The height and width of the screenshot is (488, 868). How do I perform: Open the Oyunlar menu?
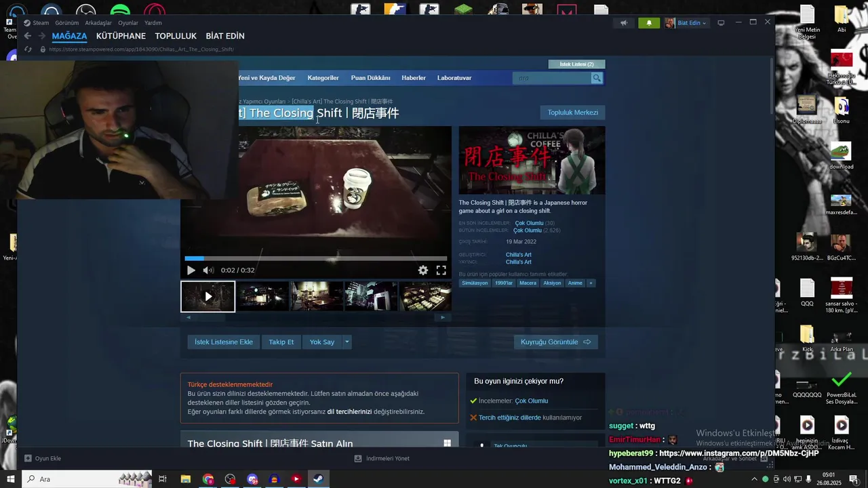coord(128,23)
